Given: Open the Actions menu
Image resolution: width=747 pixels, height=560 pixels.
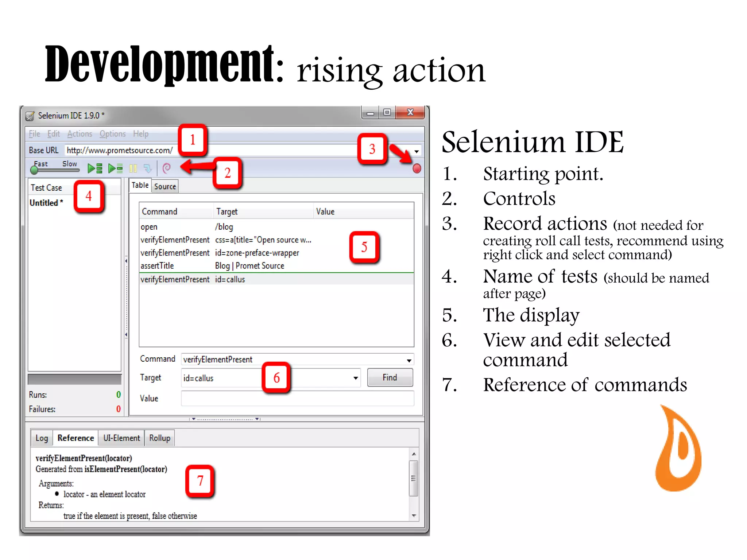Looking at the screenshot, I should [80, 134].
